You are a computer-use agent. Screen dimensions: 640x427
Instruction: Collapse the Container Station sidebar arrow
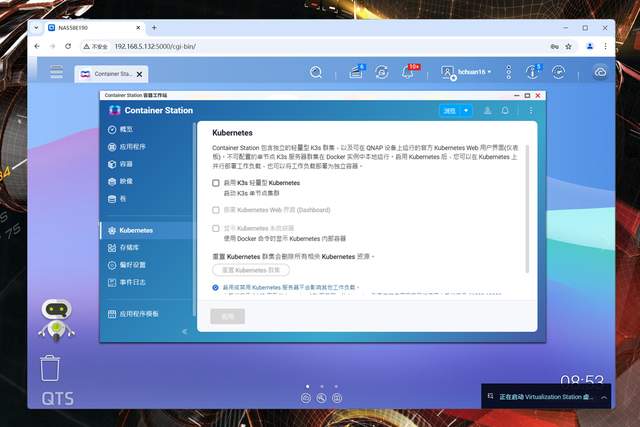(184, 331)
